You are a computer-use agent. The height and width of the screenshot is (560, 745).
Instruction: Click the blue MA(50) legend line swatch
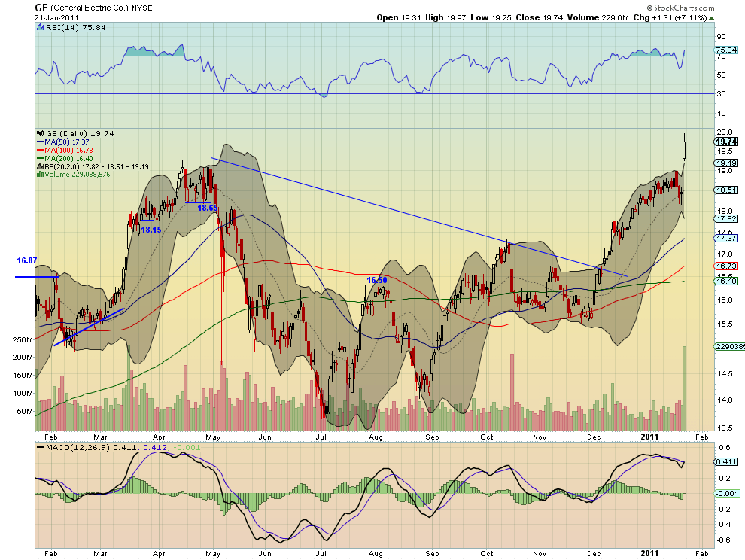[41, 142]
